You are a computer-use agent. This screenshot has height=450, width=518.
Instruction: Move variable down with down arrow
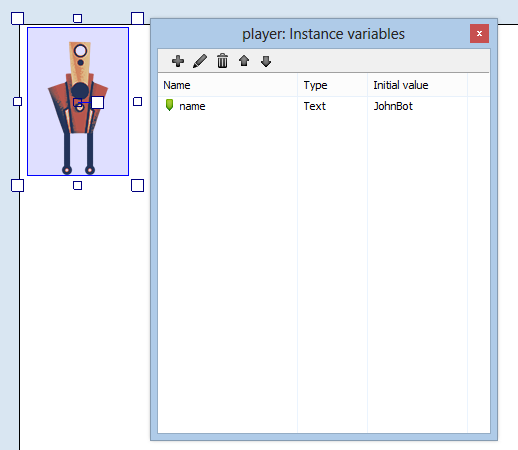tap(266, 61)
